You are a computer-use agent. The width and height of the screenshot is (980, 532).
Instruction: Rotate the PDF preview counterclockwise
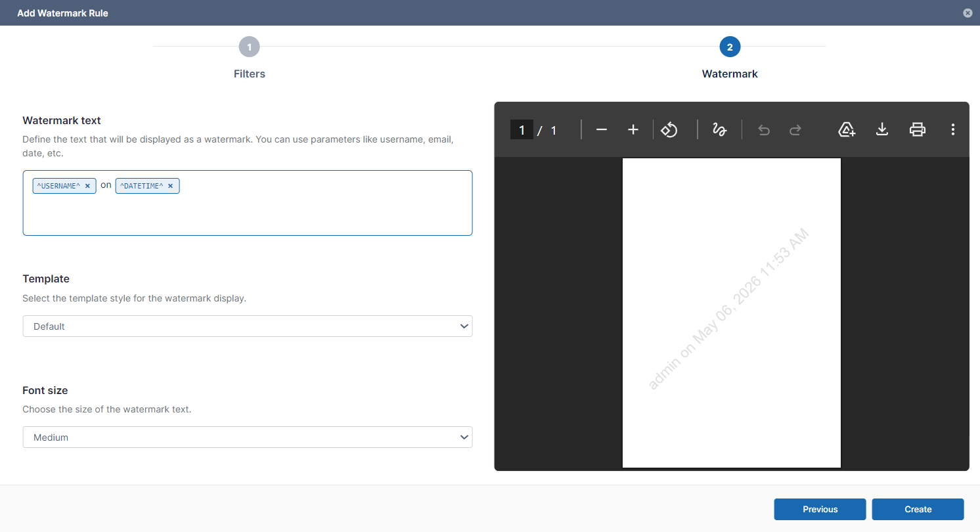pos(669,130)
